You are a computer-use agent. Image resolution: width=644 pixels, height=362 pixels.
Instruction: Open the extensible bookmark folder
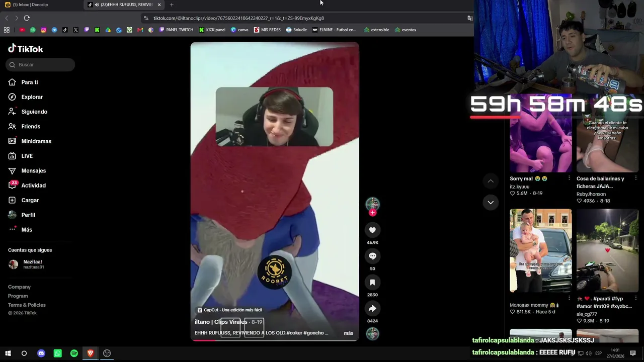click(x=376, y=30)
